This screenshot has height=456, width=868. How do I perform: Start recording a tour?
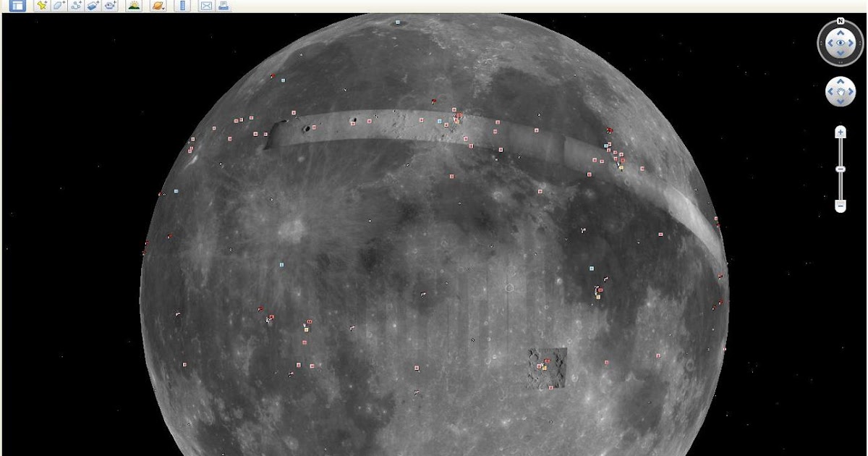110,6
